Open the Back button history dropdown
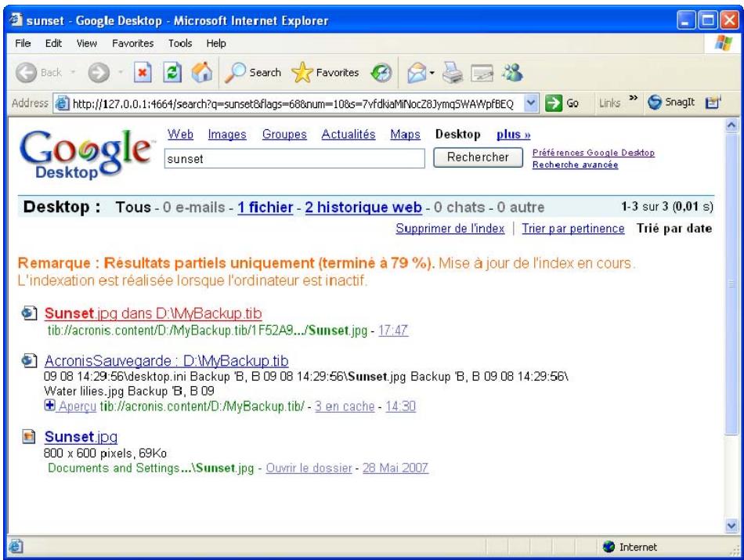The image size is (744, 560). [73, 73]
